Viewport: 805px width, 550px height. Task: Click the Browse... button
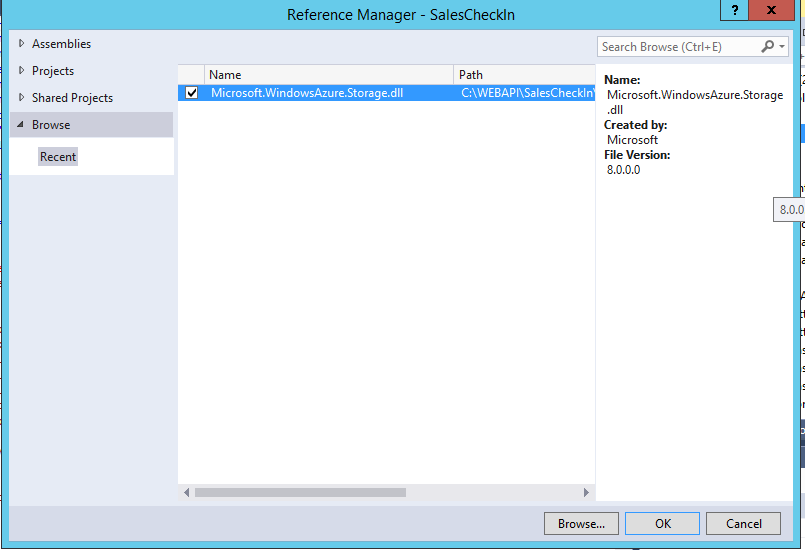[581, 523]
